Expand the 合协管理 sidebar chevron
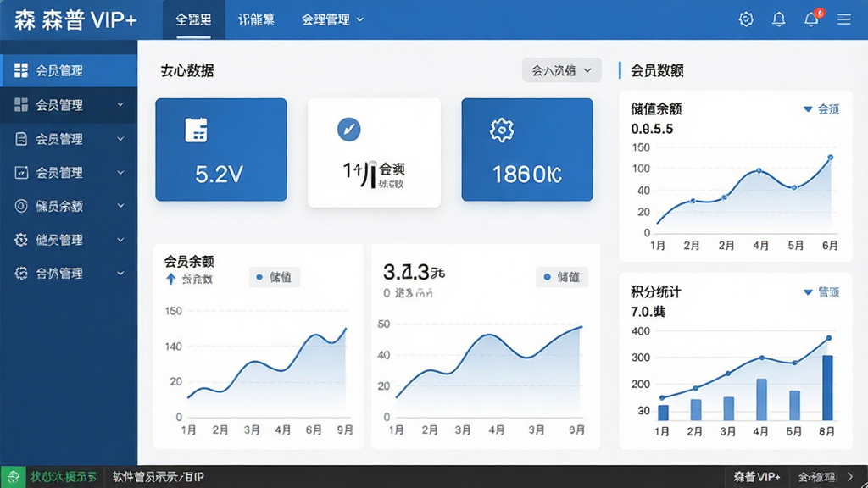 120,274
